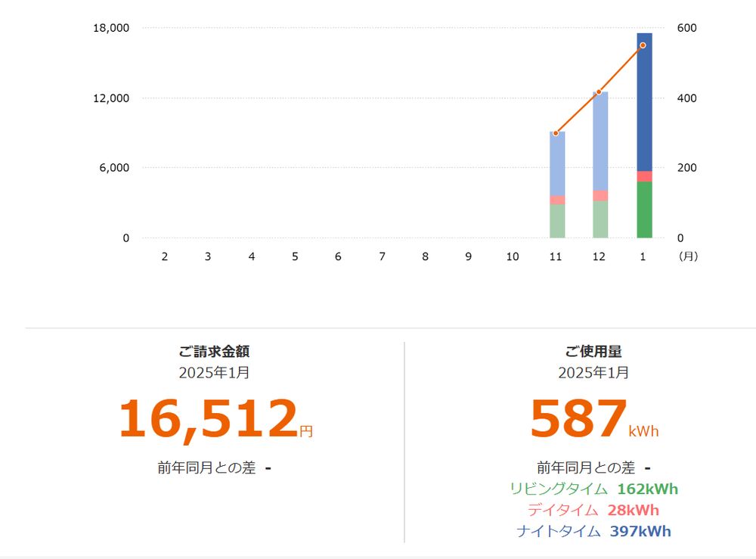Click the orange line point for November
The height and width of the screenshot is (559, 756).
coord(556,133)
